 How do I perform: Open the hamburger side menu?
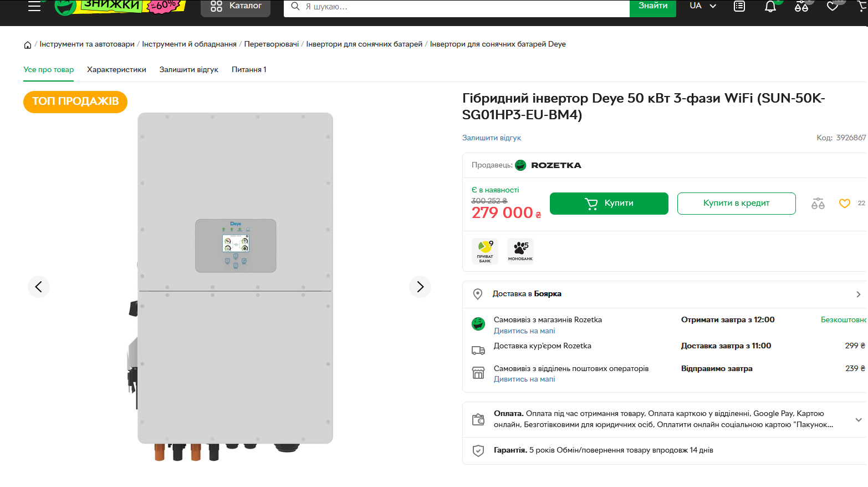point(34,6)
